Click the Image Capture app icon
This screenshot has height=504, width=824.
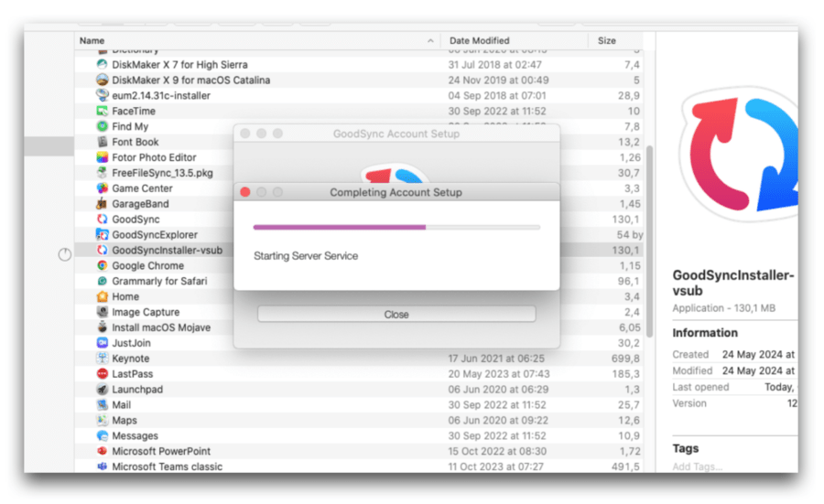(102, 312)
